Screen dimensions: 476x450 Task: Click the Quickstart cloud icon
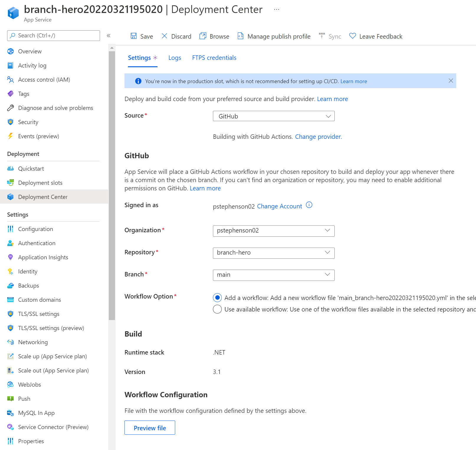11,169
